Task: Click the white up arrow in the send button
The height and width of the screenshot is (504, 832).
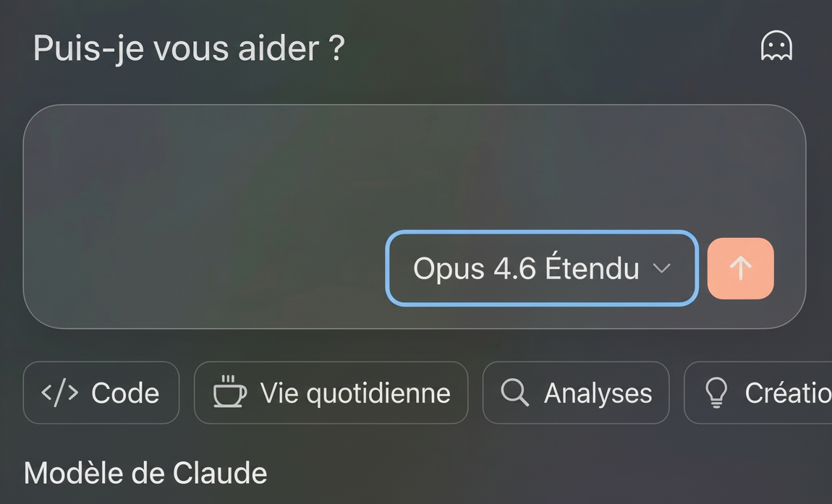Action: coord(740,268)
